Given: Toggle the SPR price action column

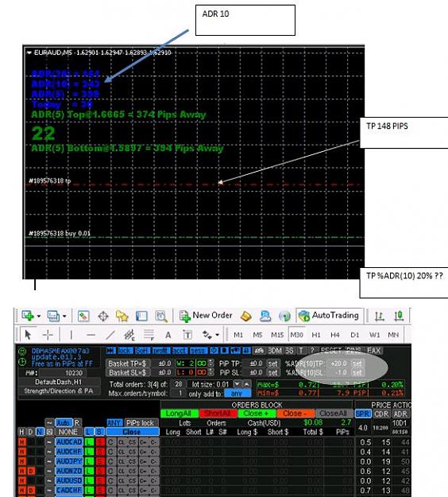Looking at the screenshot, I should coord(362,414).
